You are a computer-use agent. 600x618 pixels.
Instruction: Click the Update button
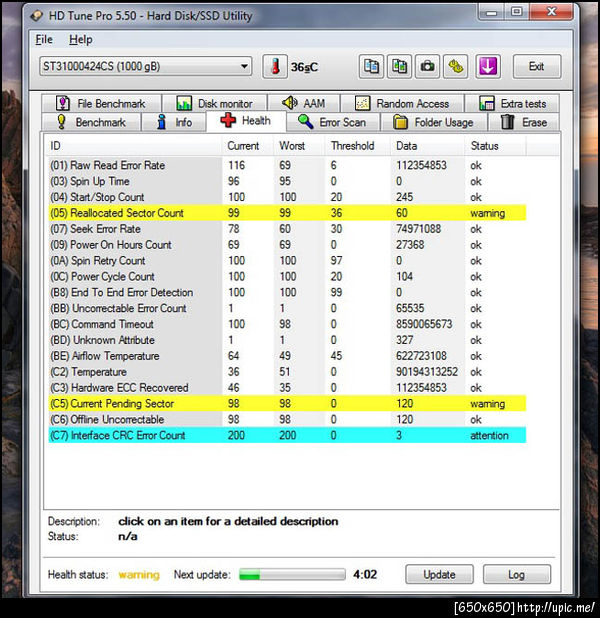(439, 574)
